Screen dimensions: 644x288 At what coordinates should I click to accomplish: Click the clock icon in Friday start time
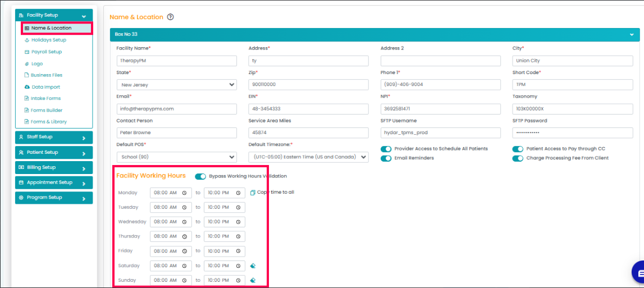point(184,251)
